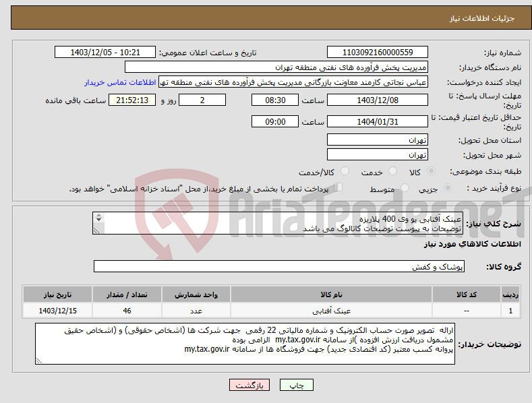Click the page title جزئیات اطلاعات نیاز
The image size is (532, 403).
tap(482, 18)
